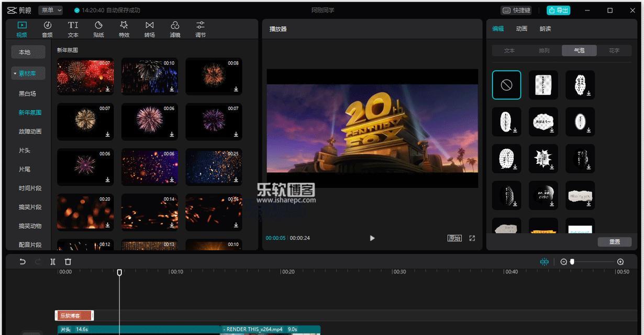Select the 花字 sub-tab

click(x=614, y=51)
